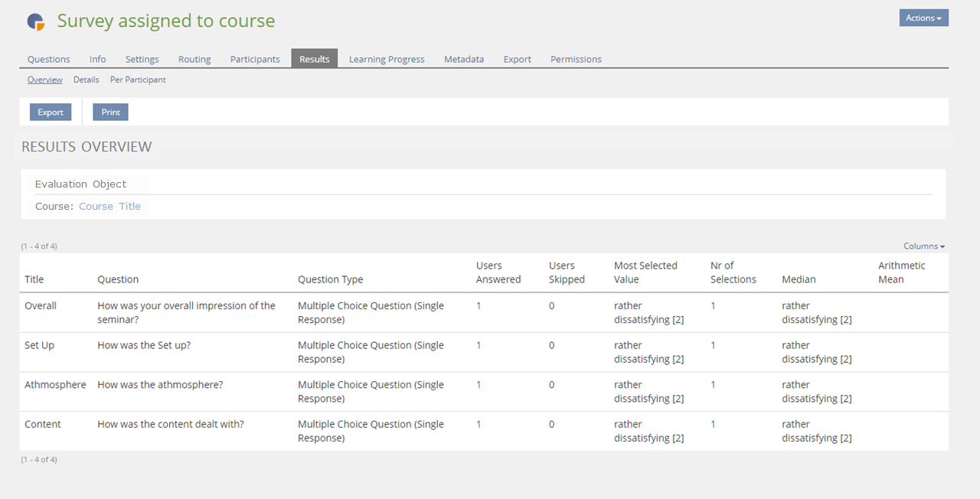The height and width of the screenshot is (499, 980).
Task: Follow the Course Title link
Action: tap(109, 207)
